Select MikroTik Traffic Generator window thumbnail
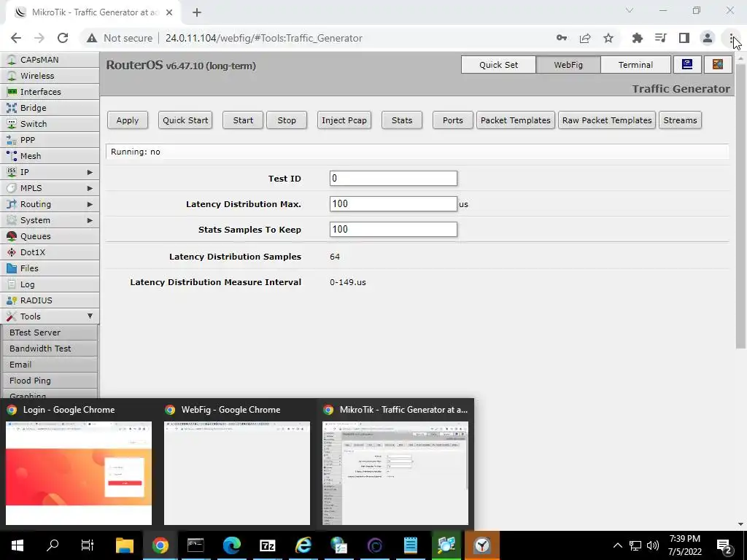The height and width of the screenshot is (560, 747). click(395, 464)
